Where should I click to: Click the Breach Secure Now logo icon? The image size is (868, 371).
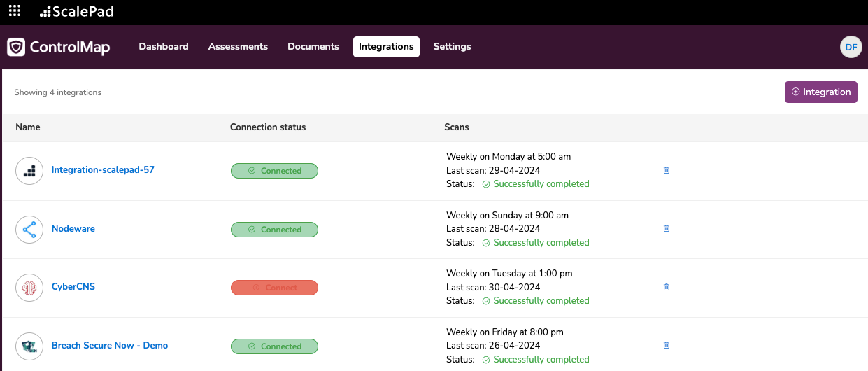click(29, 346)
